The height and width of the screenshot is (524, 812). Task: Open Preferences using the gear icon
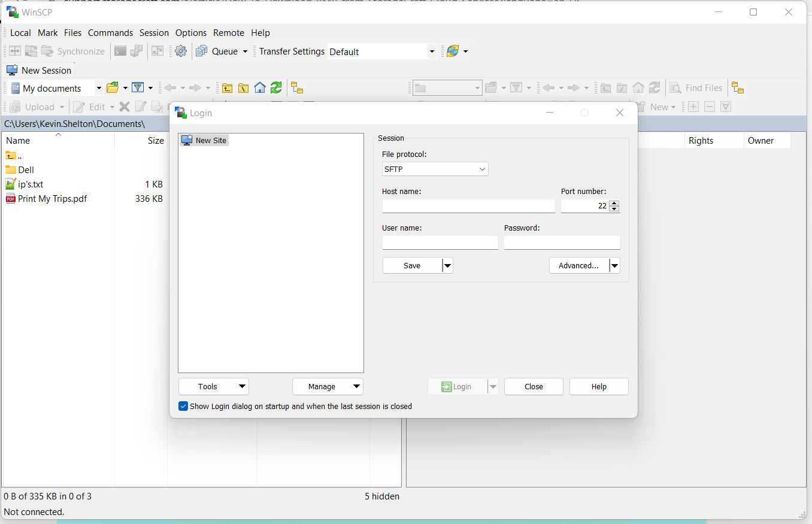(181, 51)
